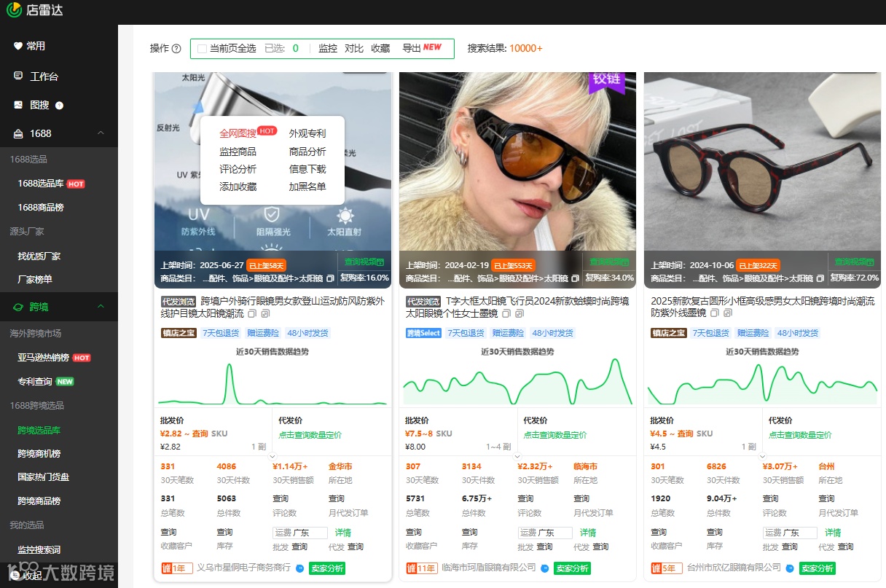Open 跨境户外骑行眼镜 product link icon
Screen dimensions: 886x588
(264, 313)
